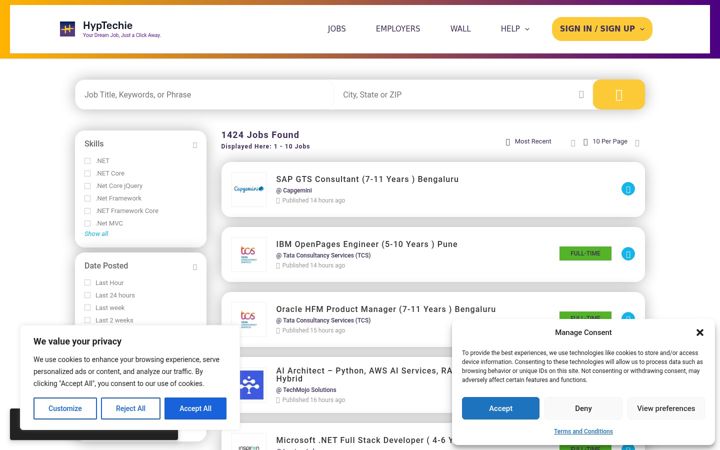720x450 pixels.
Task: Click Accept in Manage Consent
Action: [x=500, y=408]
